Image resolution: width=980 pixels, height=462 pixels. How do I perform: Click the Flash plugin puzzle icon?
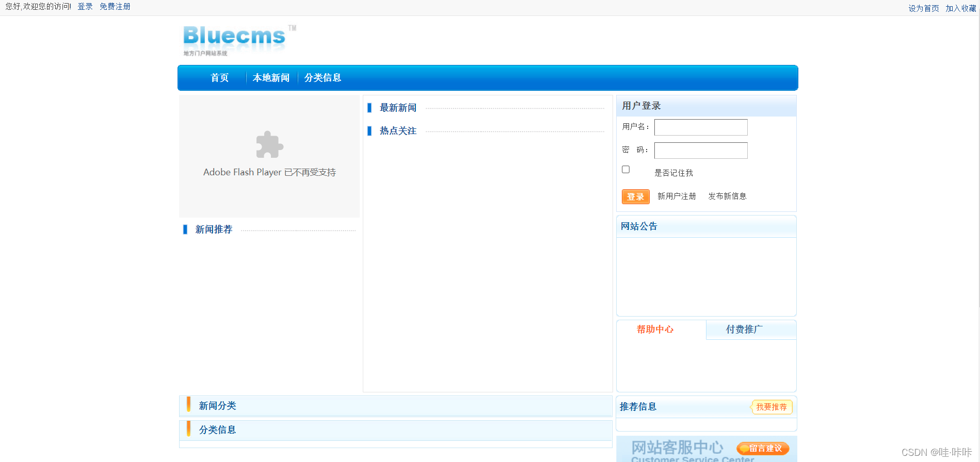269,144
